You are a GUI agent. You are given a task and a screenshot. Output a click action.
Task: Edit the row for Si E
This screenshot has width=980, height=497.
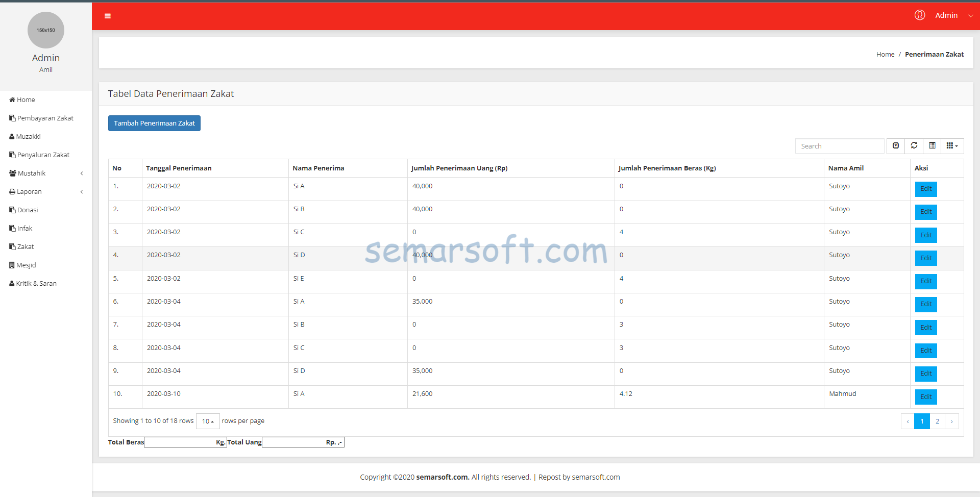(925, 281)
